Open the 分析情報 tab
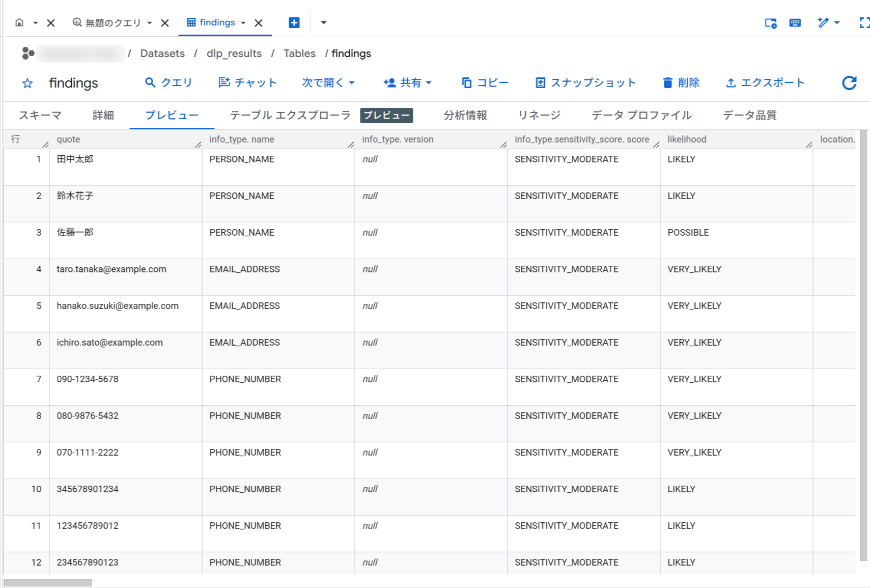870x588 pixels. pos(465,115)
